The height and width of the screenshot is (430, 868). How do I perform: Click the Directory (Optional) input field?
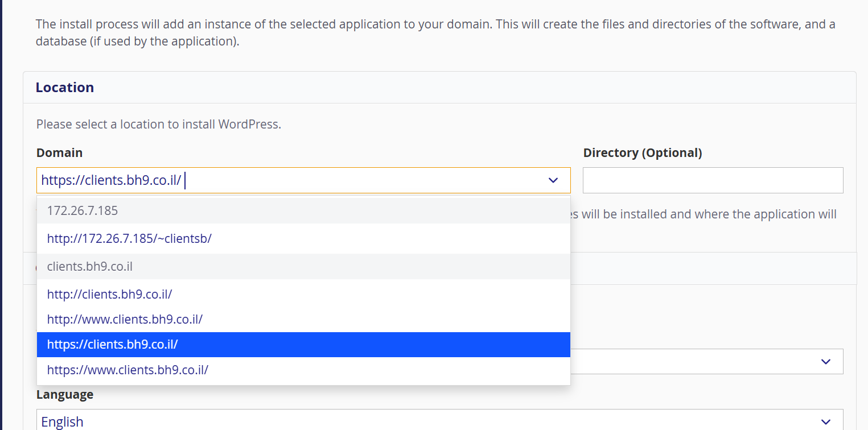coord(713,180)
